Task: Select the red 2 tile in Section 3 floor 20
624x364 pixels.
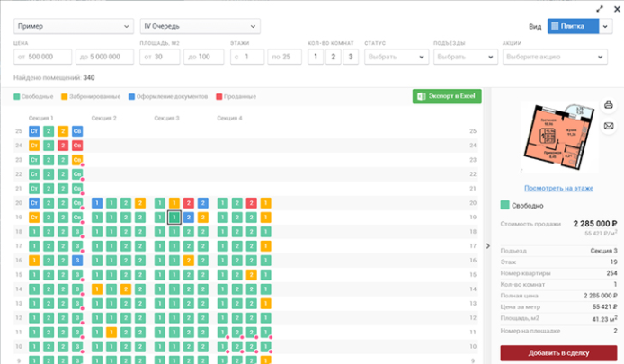Action: click(189, 203)
